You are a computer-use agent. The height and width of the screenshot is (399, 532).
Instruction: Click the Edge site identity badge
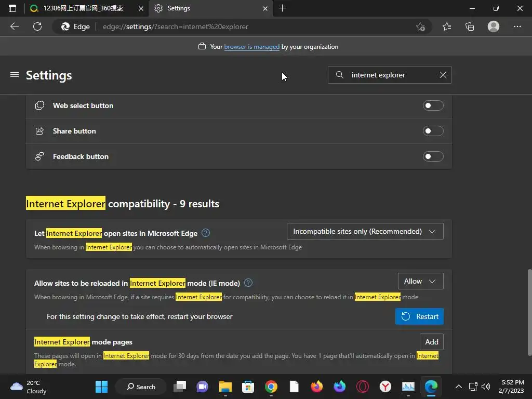tap(75, 27)
